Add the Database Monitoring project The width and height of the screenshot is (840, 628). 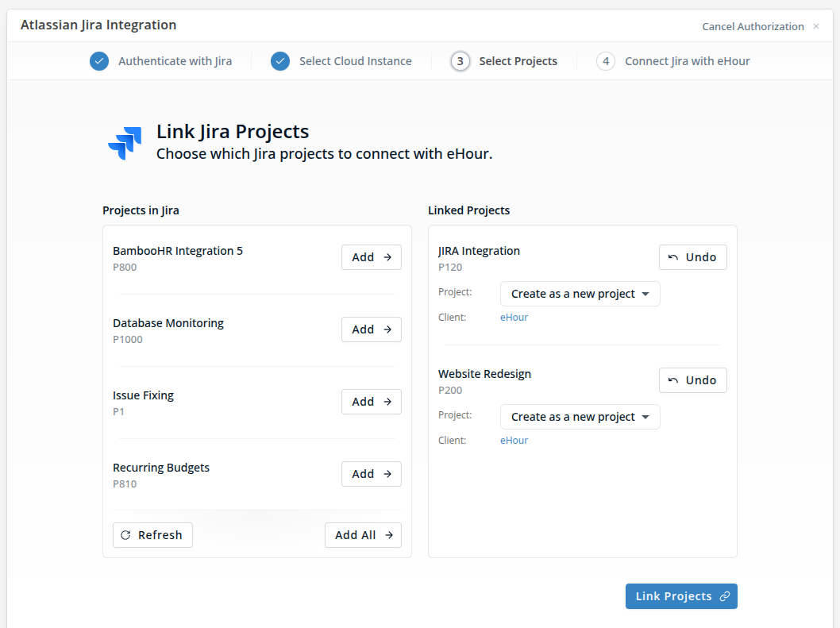click(372, 329)
